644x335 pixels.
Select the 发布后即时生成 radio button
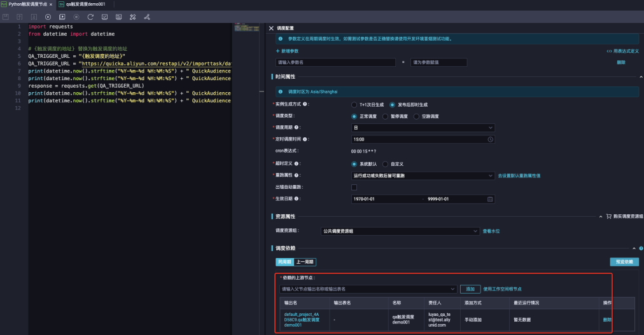click(x=392, y=105)
